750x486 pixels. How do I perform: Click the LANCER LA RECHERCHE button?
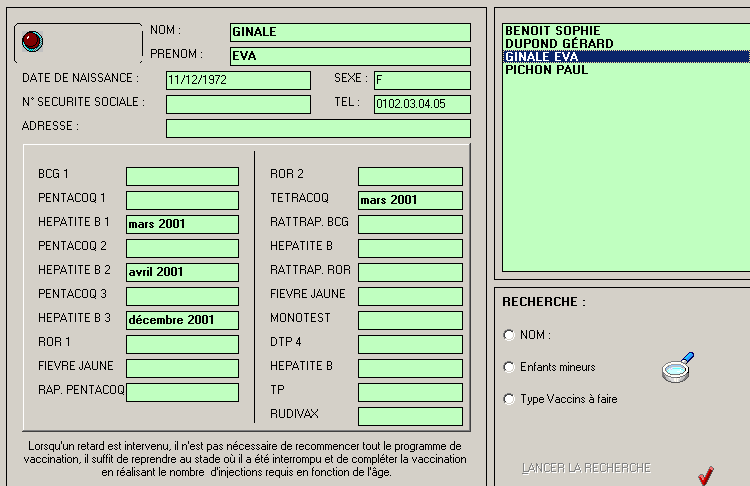coord(586,468)
